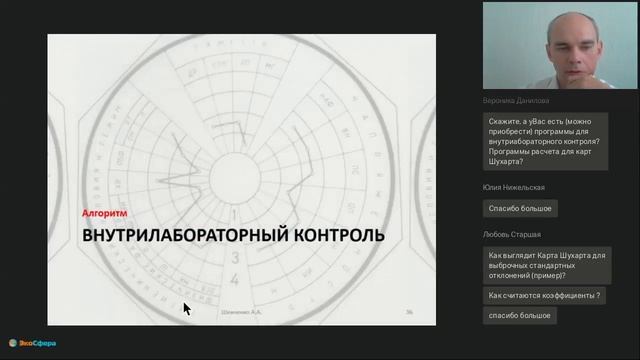Click chat author name 'Вероника Данилова'
The image size is (640, 360).
pos(516,100)
